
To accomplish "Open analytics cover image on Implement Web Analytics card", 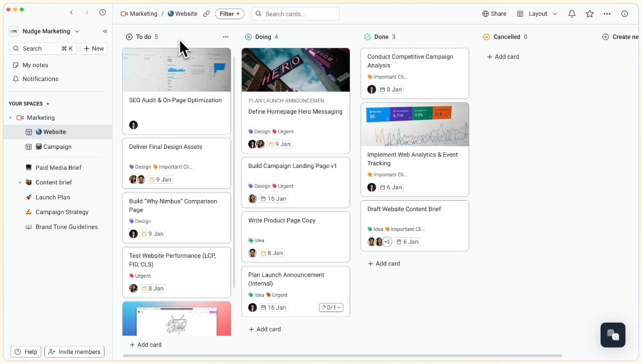I will [x=415, y=124].
